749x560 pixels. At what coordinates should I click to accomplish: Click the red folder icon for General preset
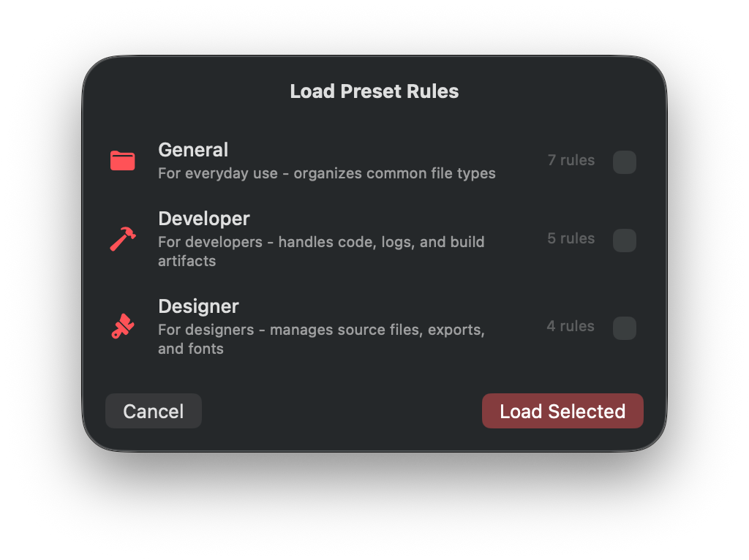click(x=123, y=161)
